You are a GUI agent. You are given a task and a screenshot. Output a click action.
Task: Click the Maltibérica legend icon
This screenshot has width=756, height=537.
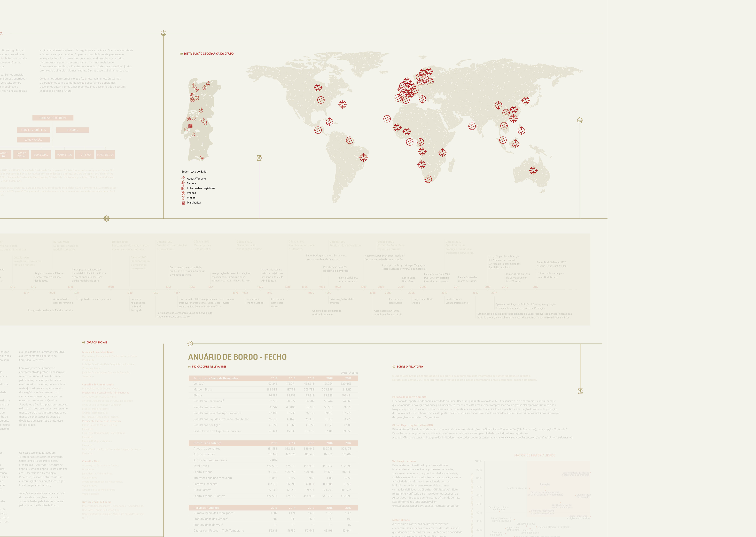click(183, 203)
